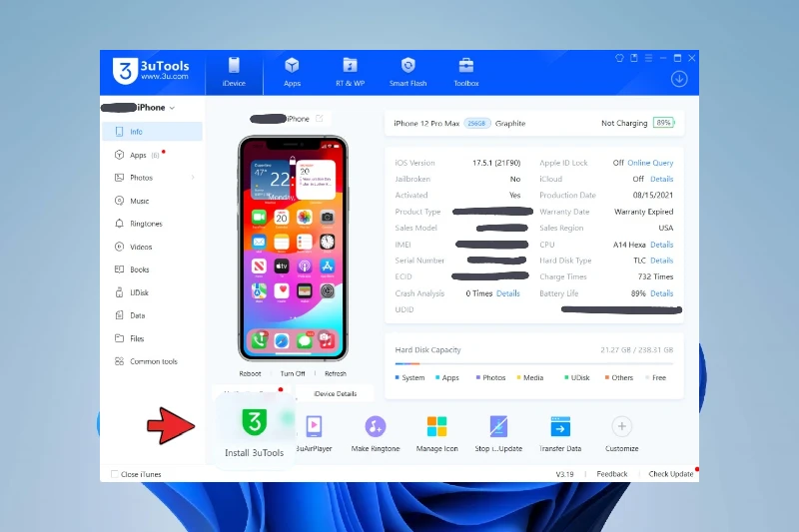This screenshot has width=799, height=532.
Task: Click Online Query for Apple ID Lock
Action: point(650,163)
